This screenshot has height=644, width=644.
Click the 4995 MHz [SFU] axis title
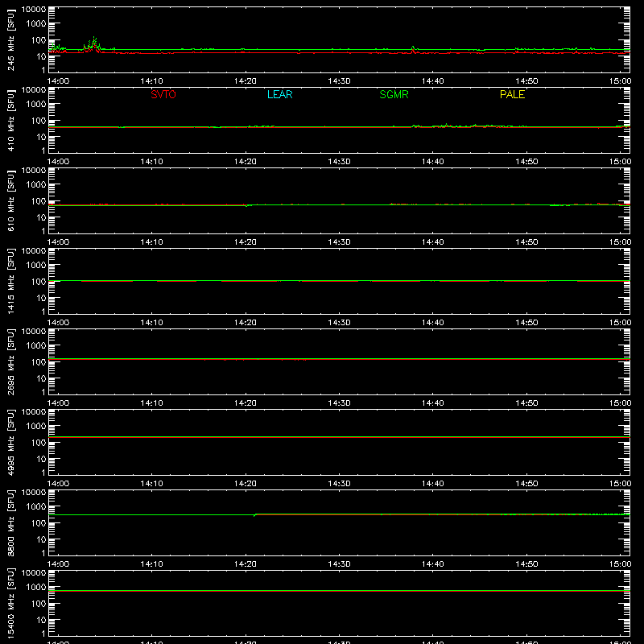click(10, 443)
